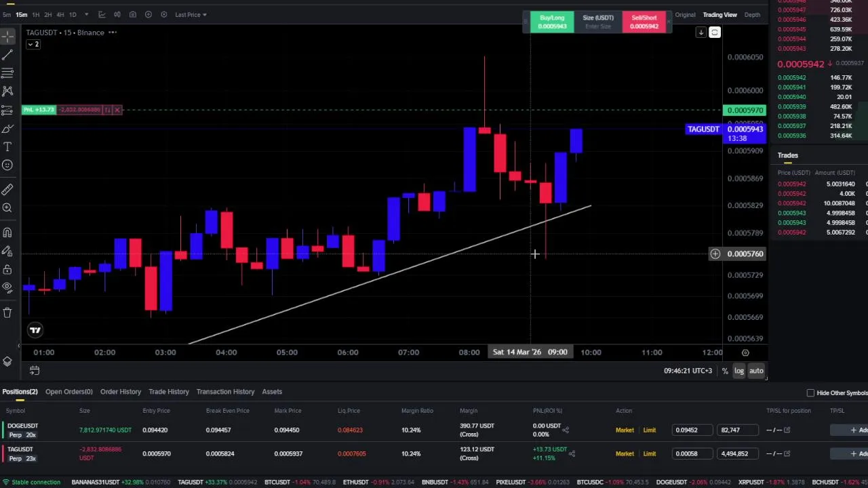The width and height of the screenshot is (868, 488).
Task: Select the 4H timeframe
Action: click(60, 14)
